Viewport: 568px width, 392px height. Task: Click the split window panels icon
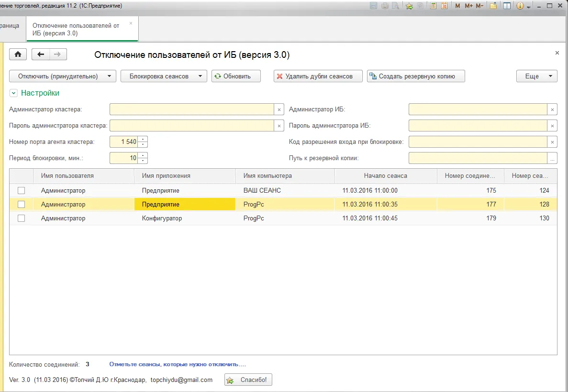[x=507, y=6]
